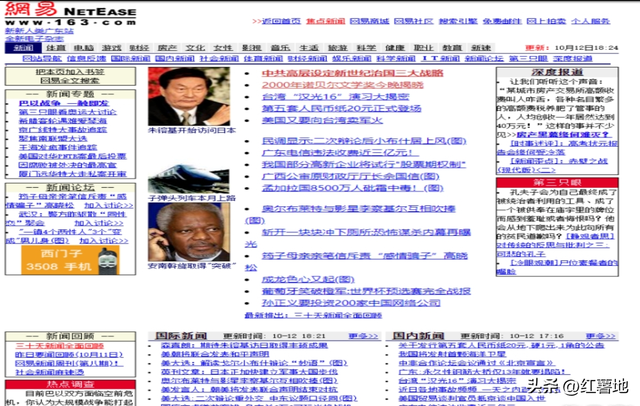Screen dimensions: 640x406
Task: Open 昨日要闻回顾(10月11日) link
Action: click(69, 355)
